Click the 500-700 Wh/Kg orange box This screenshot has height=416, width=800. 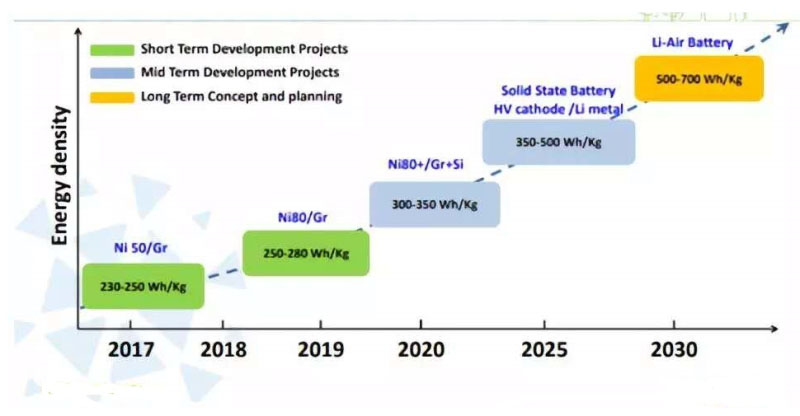pos(699,78)
